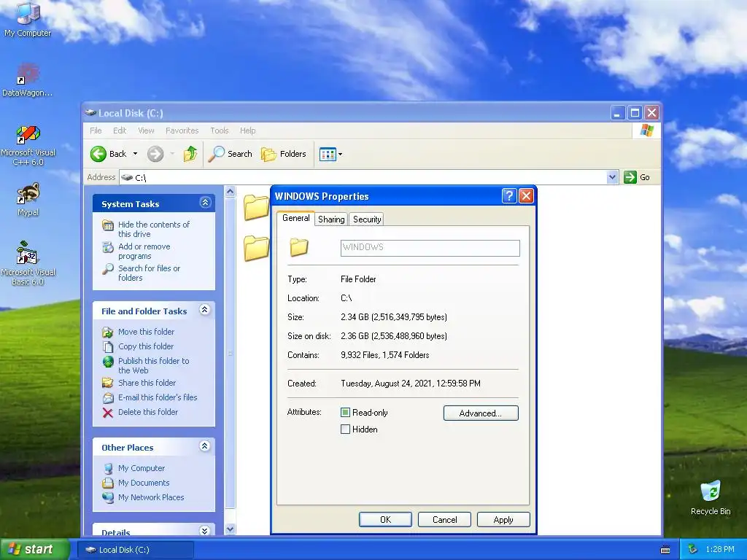The height and width of the screenshot is (560, 747).
Task: Click the E-mail this folder's files icon
Action: [108, 397]
